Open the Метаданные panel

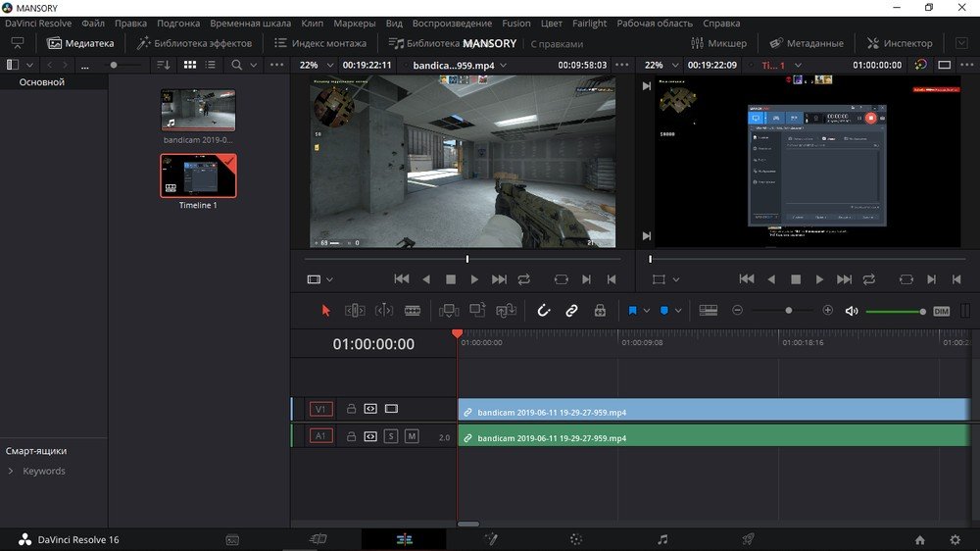click(x=807, y=43)
